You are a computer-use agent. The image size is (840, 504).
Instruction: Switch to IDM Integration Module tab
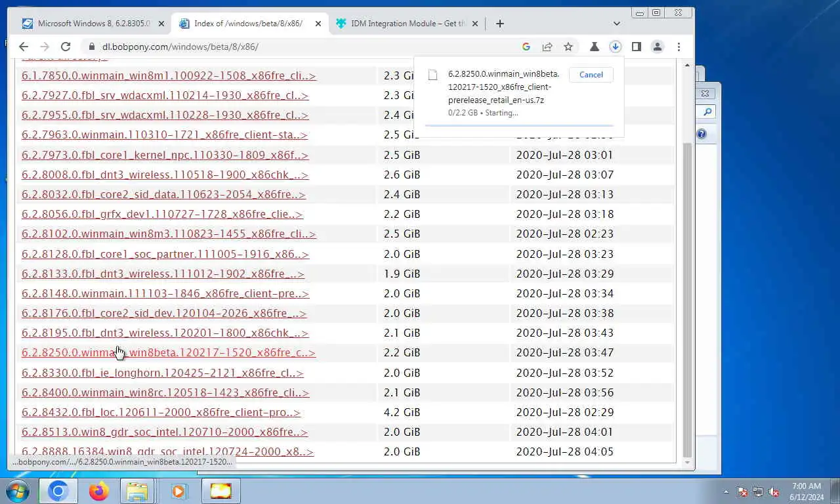pos(408,24)
